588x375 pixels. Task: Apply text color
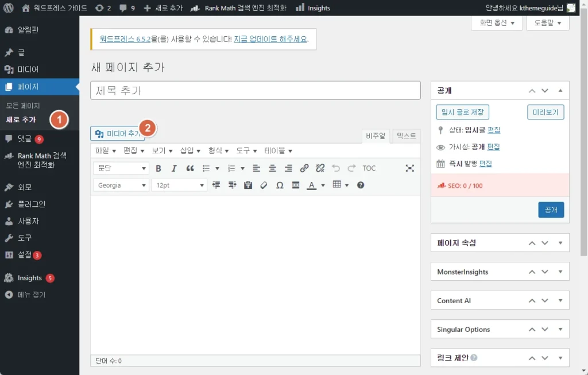pos(312,185)
